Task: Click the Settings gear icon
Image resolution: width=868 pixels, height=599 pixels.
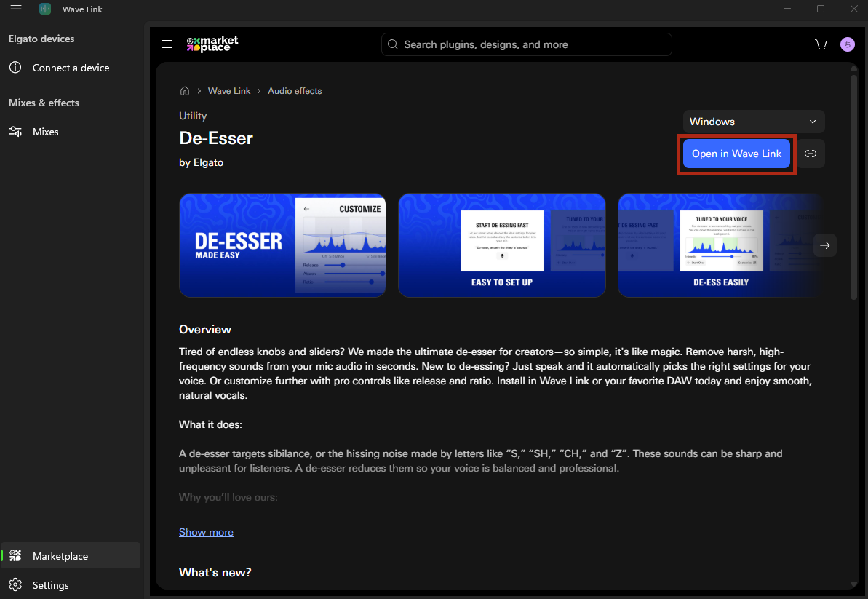Action: coord(15,584)
